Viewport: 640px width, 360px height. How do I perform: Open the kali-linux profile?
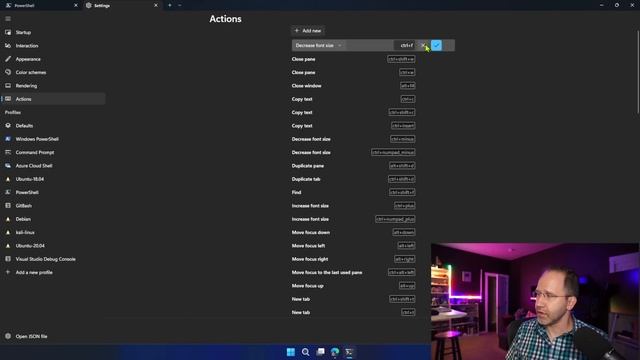53,232
